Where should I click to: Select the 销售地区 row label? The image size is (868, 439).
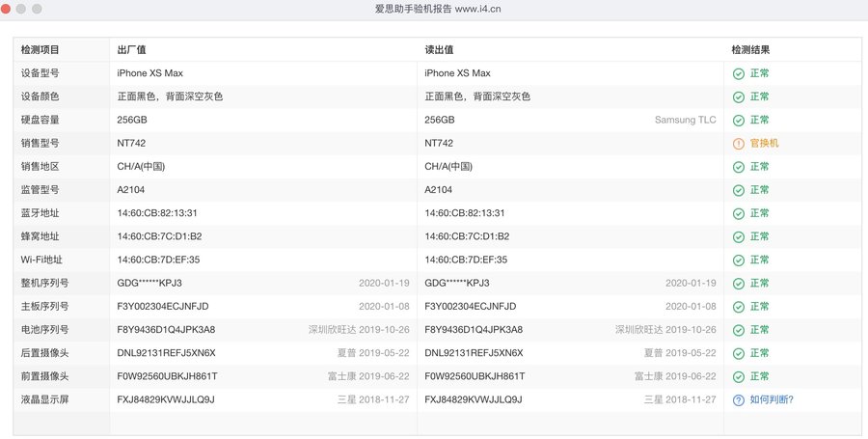(40, 166)
